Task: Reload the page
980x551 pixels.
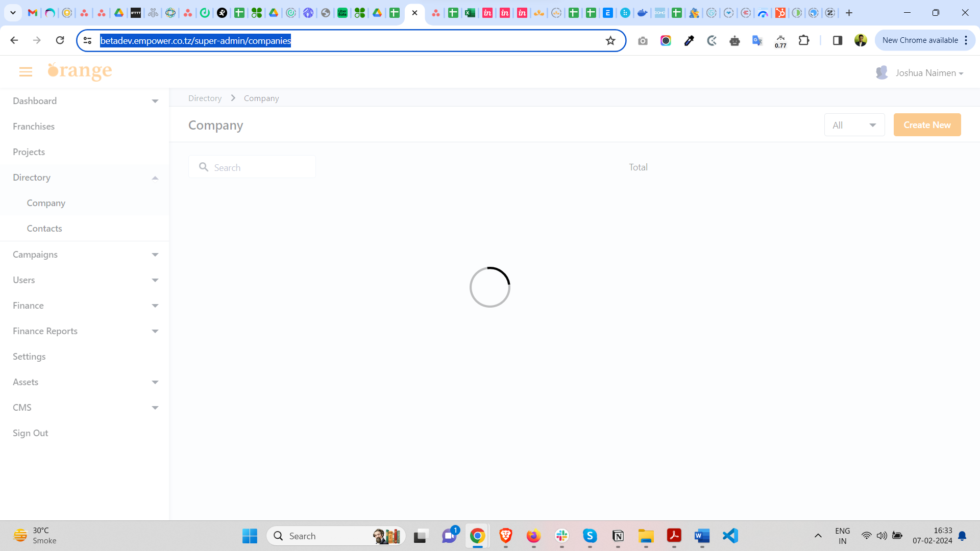Action: (60, 40)
